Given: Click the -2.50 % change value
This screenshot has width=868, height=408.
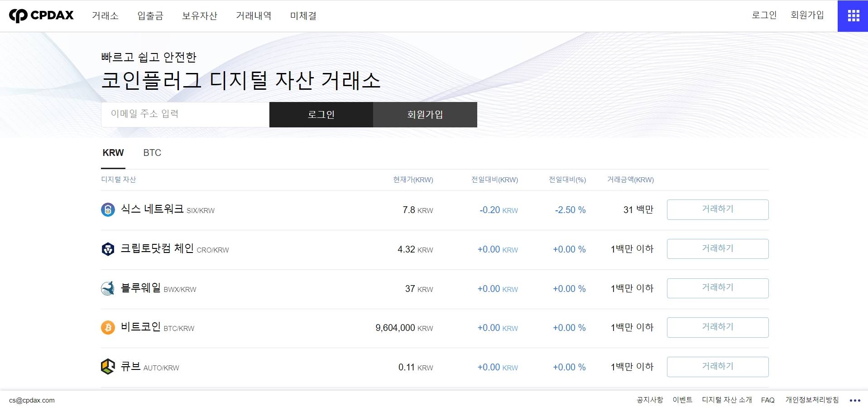Looking at the screenshot, I should click(570, 210).
